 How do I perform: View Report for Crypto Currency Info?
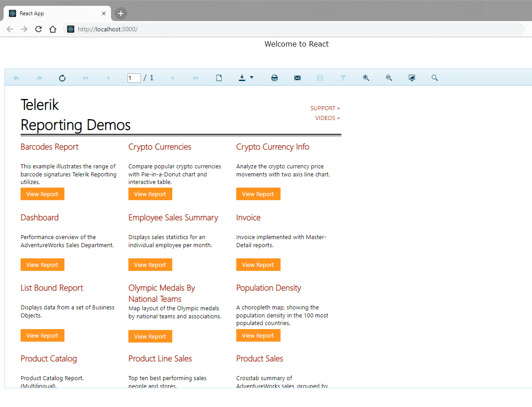pyautogui.click(x=258, y=194)
